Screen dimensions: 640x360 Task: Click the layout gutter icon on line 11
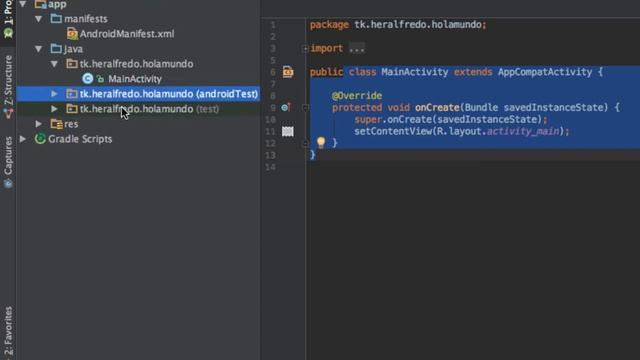coord(288,131)
